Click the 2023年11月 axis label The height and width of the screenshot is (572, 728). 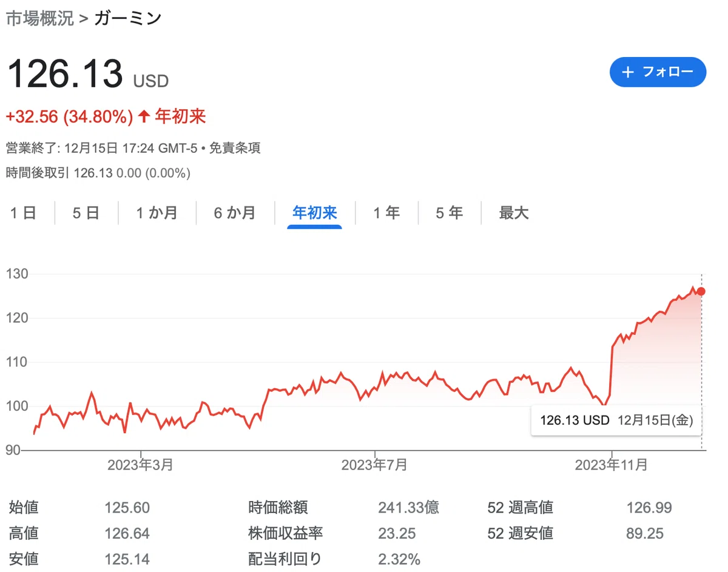point(612,465)
